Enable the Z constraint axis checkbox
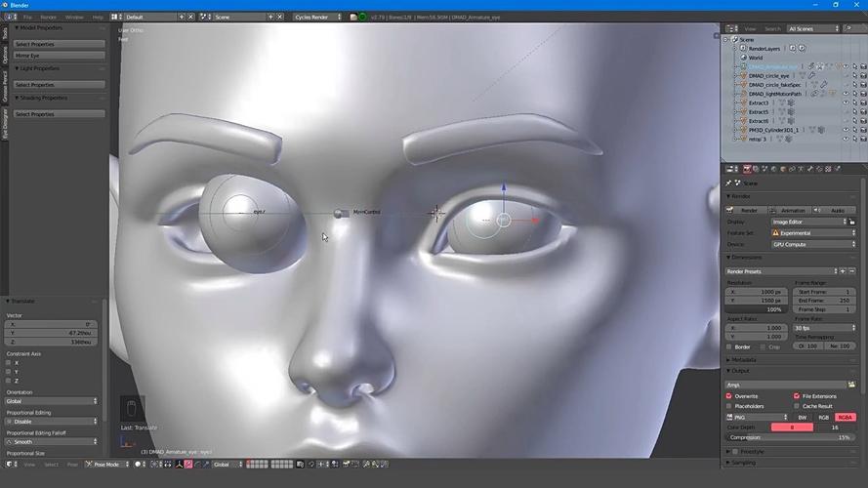Viewport: 868px width, 488px height. pos(9,381)
